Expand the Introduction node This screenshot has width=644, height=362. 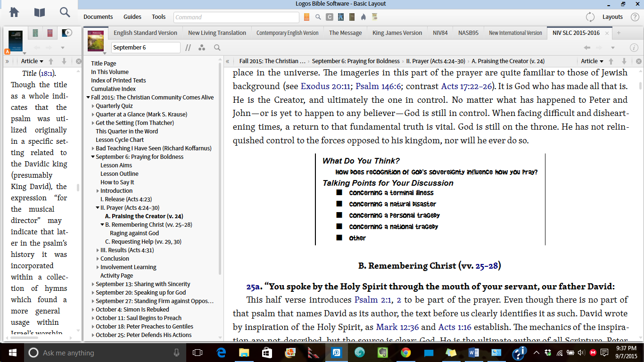tap(98, 191)
